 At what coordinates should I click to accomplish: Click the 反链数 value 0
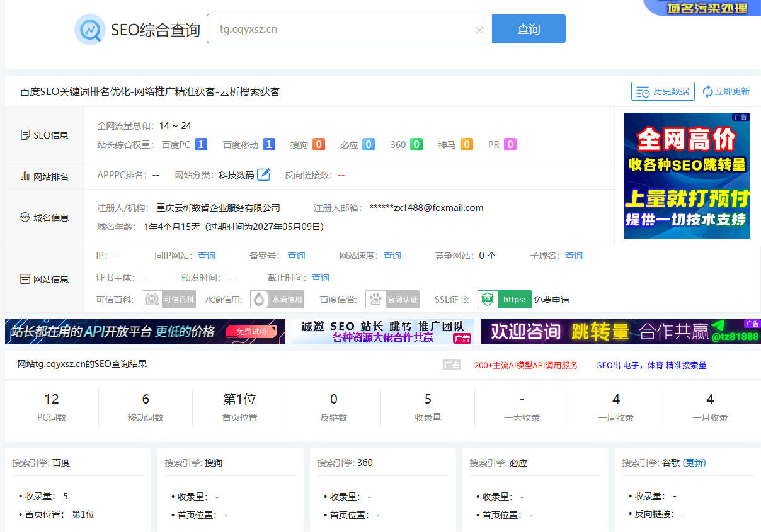334,399
